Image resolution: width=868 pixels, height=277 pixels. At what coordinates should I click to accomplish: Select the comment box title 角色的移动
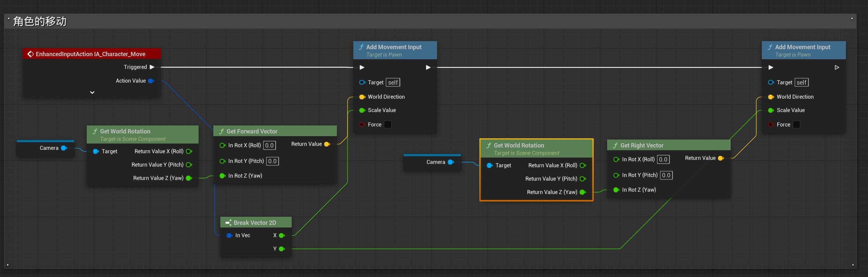point(40,21)
